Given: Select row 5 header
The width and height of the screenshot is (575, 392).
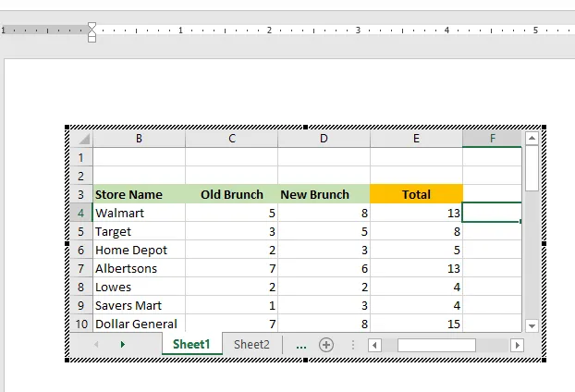Looking at the screenshot, I should pos(81,231).
